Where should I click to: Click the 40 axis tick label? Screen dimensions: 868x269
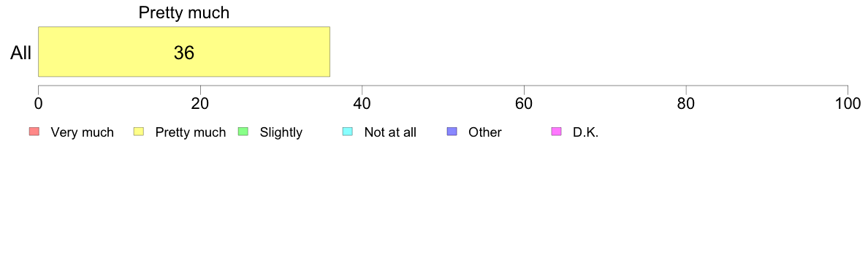[x=362, y=104]
